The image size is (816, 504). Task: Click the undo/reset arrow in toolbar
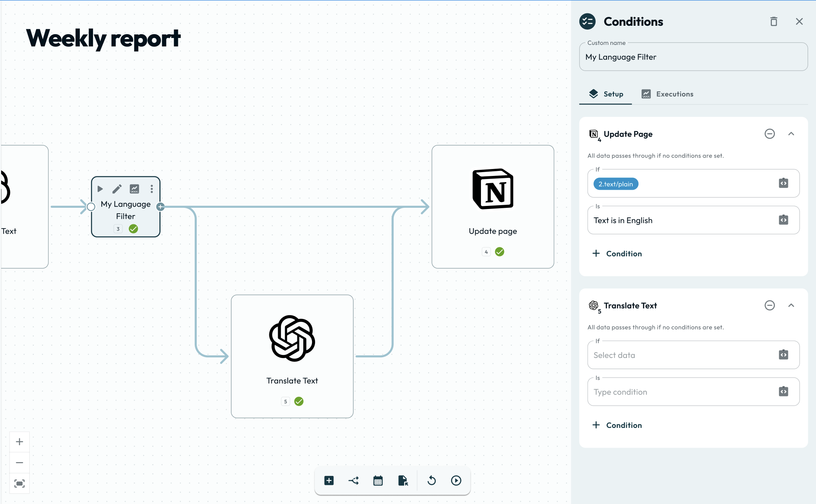click(432, 481)
